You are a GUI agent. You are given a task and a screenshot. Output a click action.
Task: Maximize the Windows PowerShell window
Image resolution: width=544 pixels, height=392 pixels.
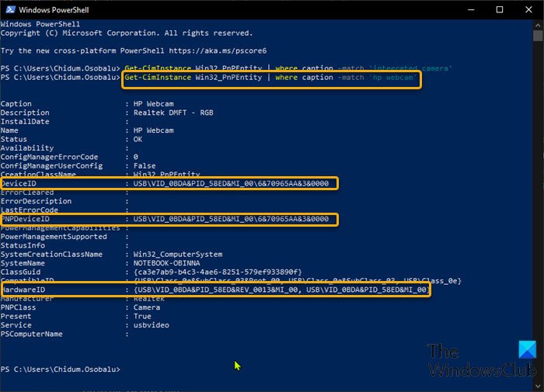point(500,10)
